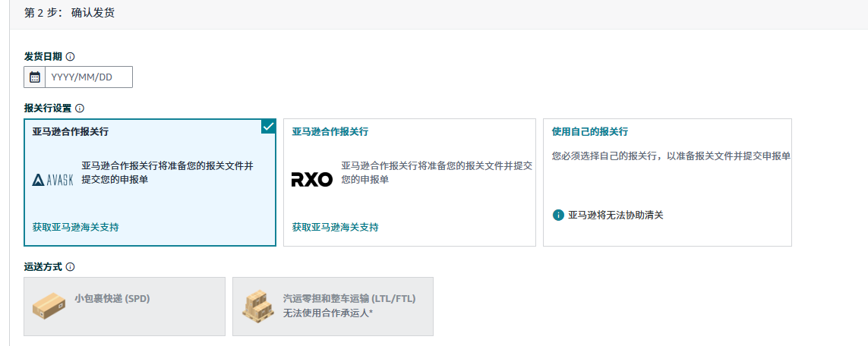Select the AVASK 亚马逊合作报关行 card
Image resolution: width=868 pixels, height=346 pixels.
coord(150,182)
